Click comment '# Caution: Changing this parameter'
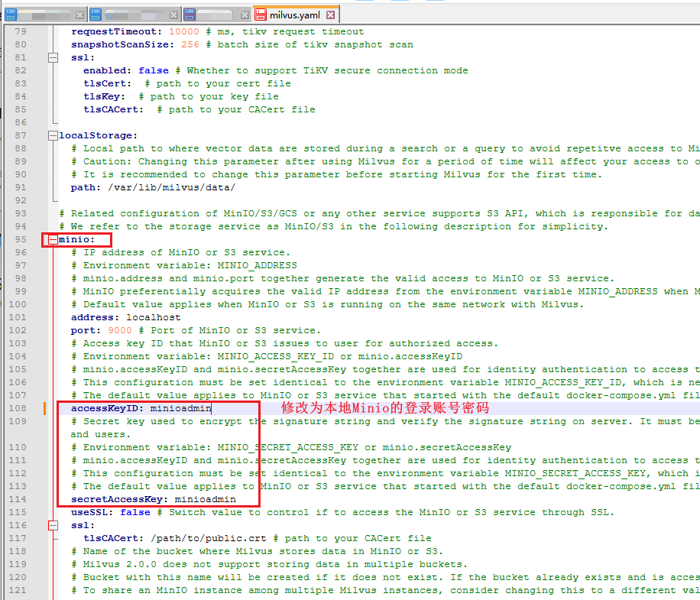Image resolution: width=700 pixels, height=600 pixels. [x=385, y=161]
